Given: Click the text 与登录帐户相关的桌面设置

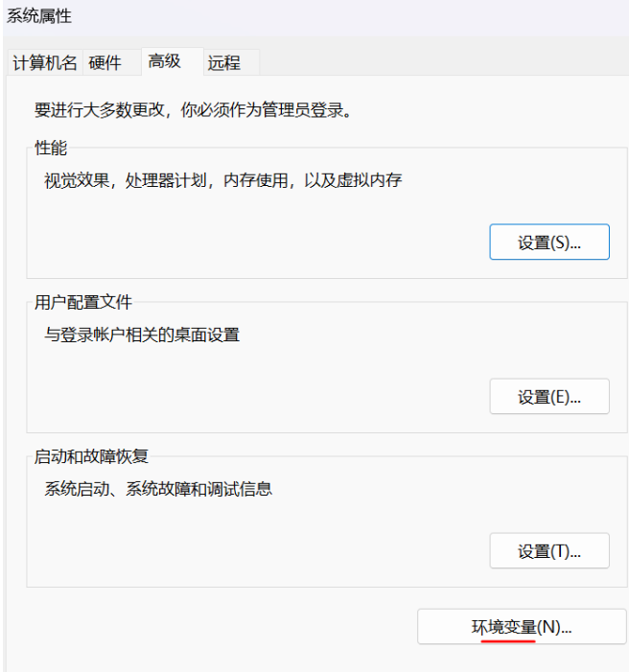Looking at the screenshot, I should (142, 335).
